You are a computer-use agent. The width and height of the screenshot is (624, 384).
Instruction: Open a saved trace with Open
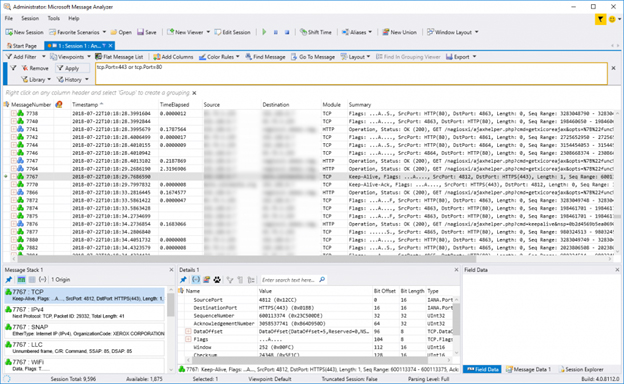coord(121,32)
